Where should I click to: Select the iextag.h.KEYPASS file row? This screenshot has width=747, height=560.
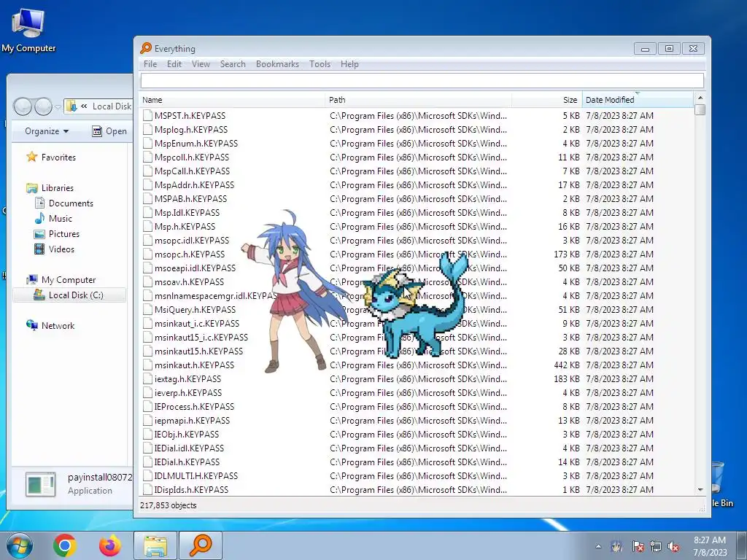point(417,378)
